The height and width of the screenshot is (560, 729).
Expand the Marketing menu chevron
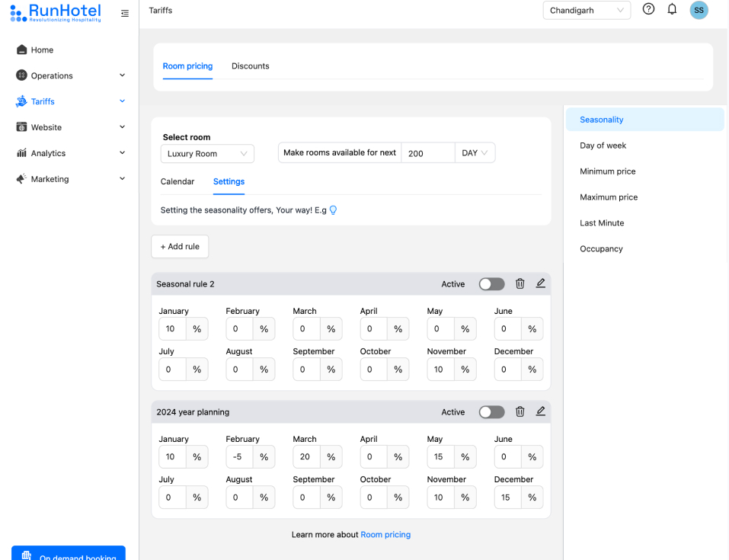tap(123, 178)
